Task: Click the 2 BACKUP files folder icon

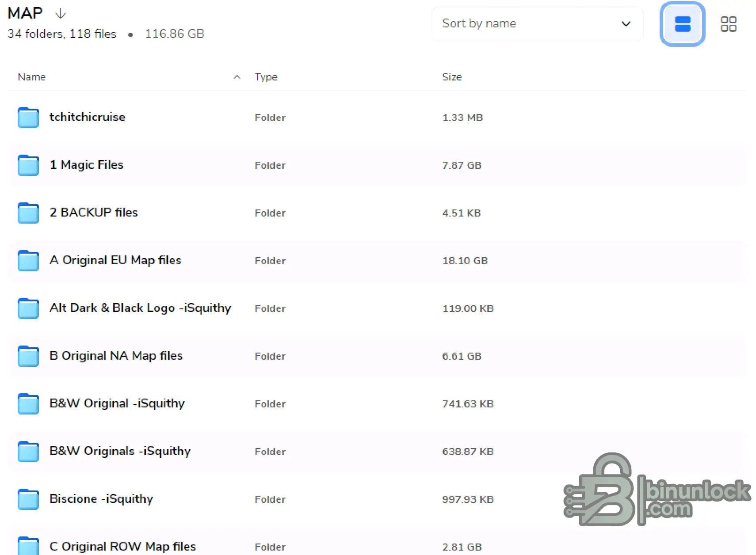Action: (x=28, y=213)
